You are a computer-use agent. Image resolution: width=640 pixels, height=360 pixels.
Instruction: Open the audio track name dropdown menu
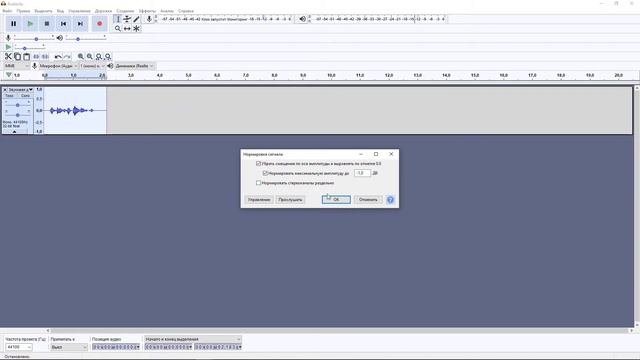(20, 89)
